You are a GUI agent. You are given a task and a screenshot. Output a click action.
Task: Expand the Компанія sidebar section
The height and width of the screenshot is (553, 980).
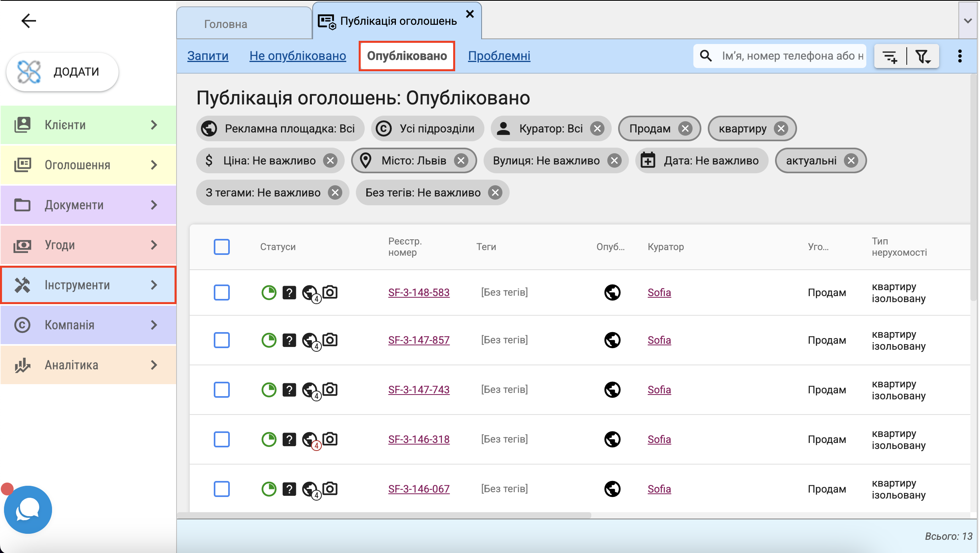[x=88, y=325]
